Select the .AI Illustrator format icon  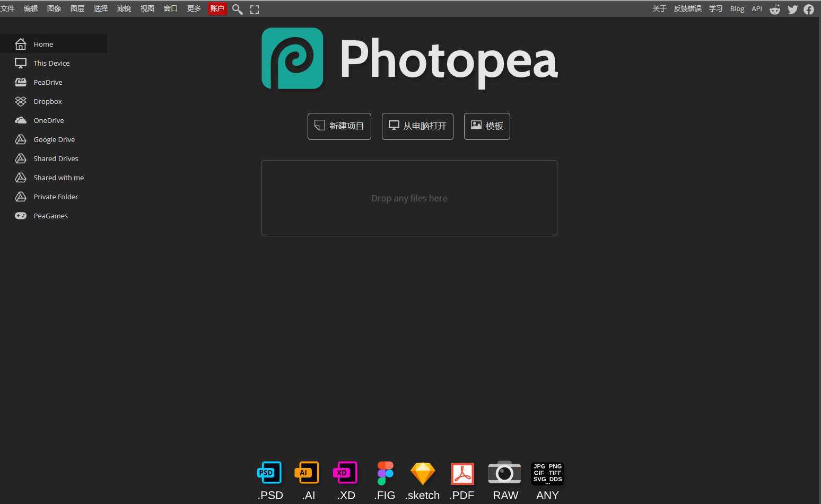pyautogui.click(x=307, y=472)
